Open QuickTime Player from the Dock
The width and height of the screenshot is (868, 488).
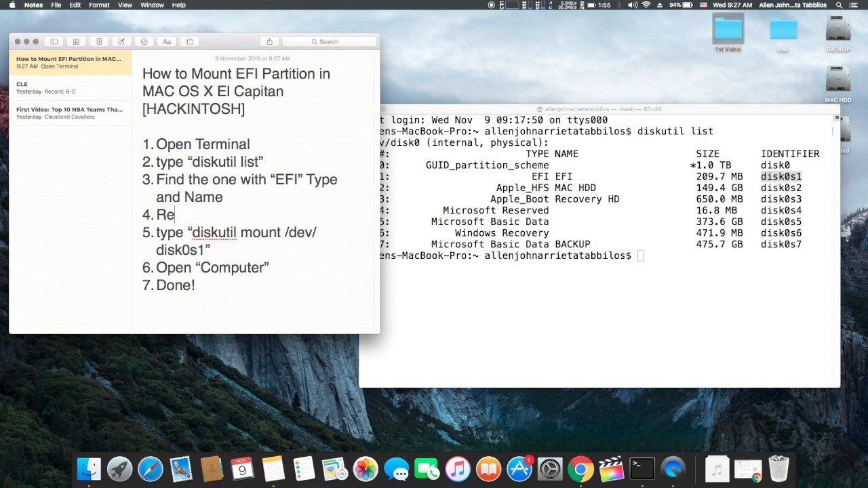[673, 469]
